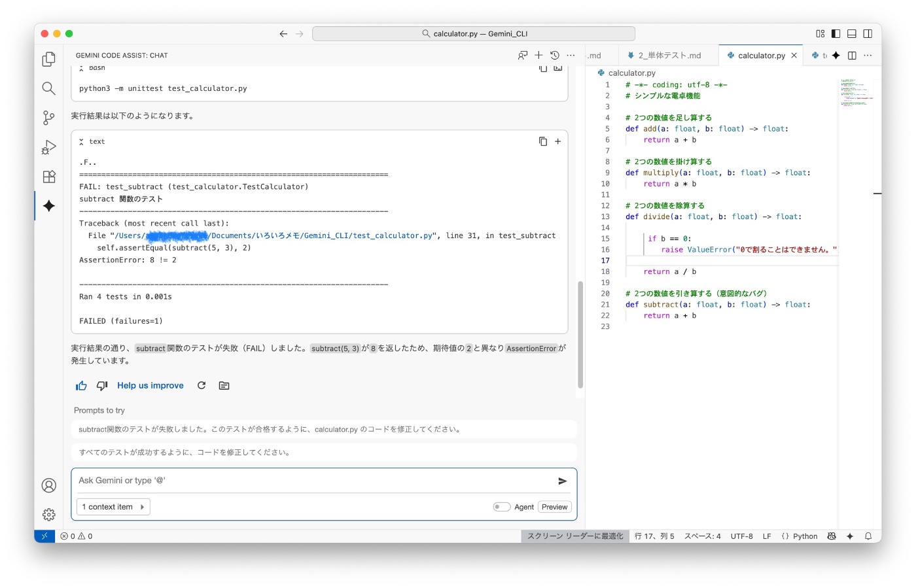This screenshot has height=588, width=916.
Task: Click the command center search box
Action: tap(474, 34)
